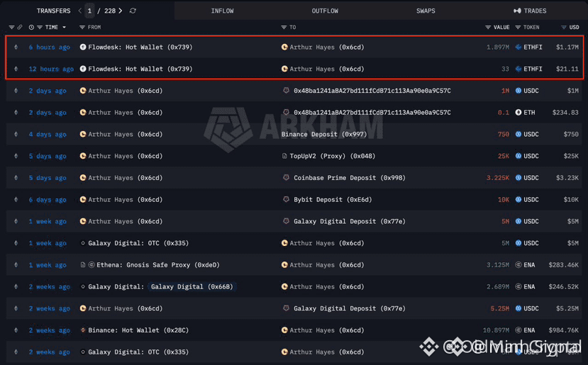588x365 pixels.
Task: Open Bybit Deposit (0xE6d) address
Action: pos(333,200)
